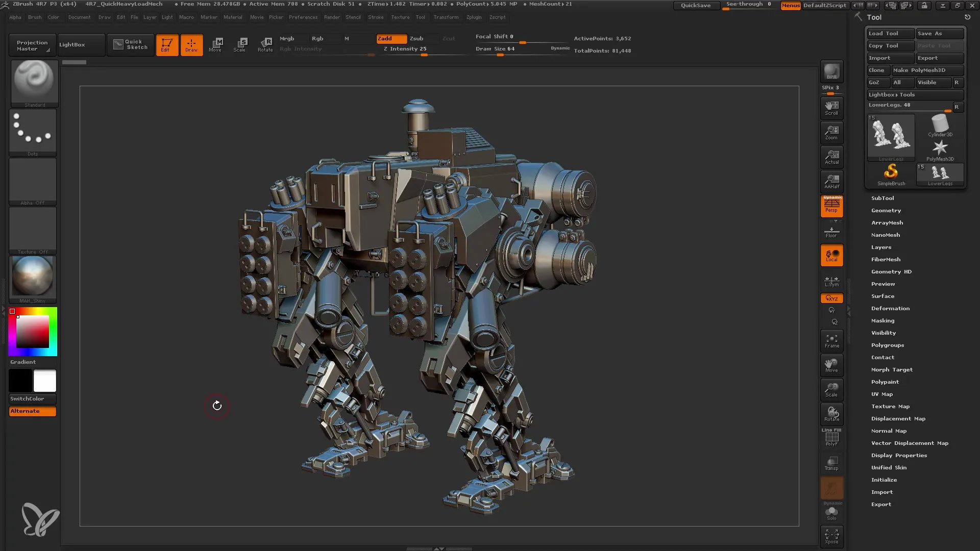980x551 pixels.
Task: Click the Draw mode button
Action: coord(190,44)
